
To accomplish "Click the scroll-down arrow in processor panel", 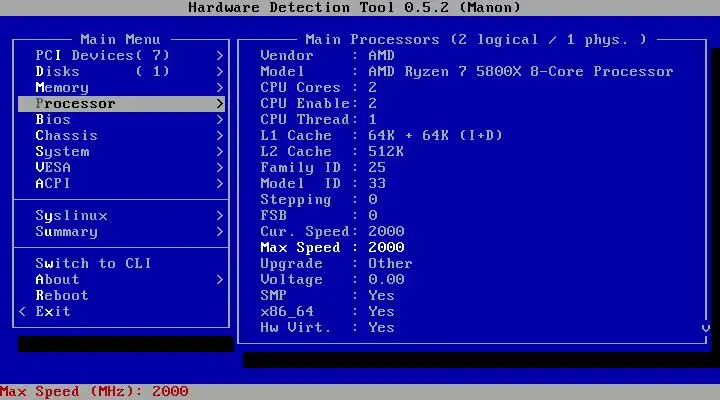I will [x=706, y=328].
